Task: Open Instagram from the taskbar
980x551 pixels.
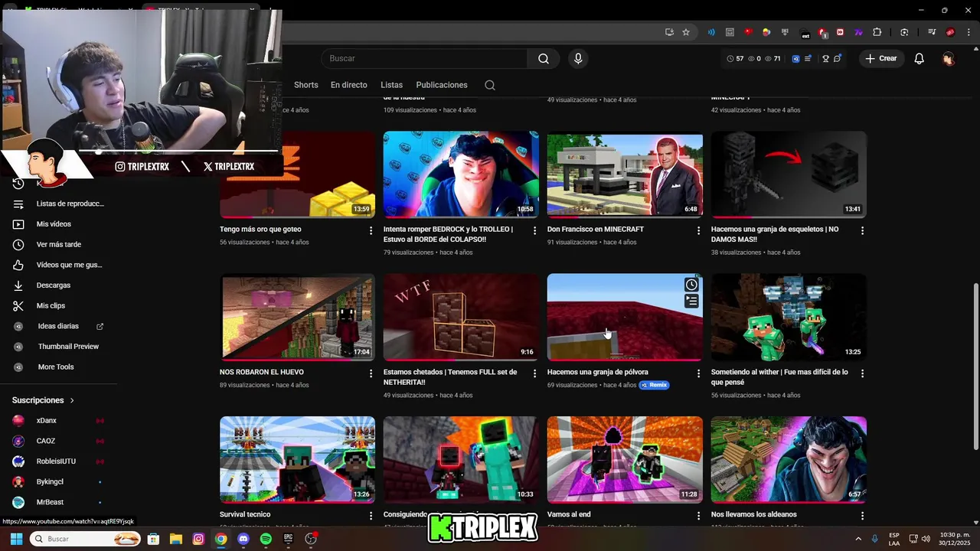Action: click(198, 539)
